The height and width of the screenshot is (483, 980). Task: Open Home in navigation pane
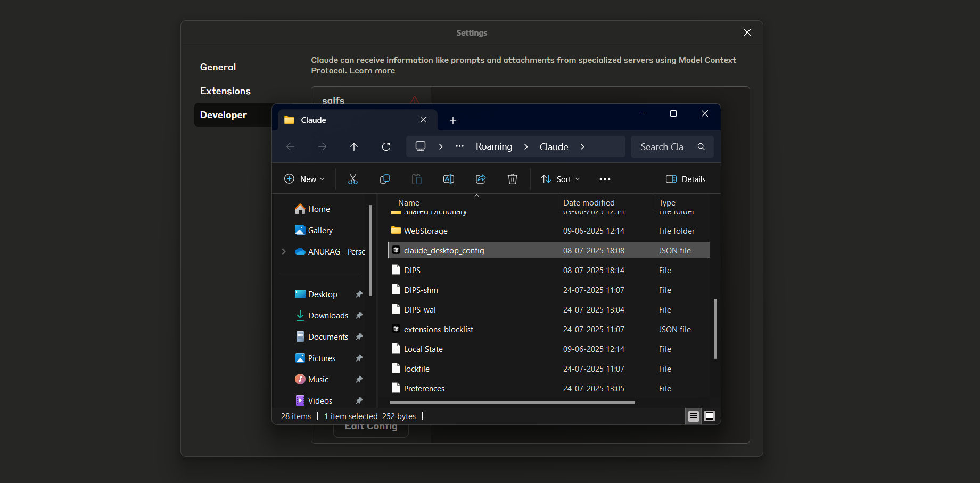click(313, 209)
